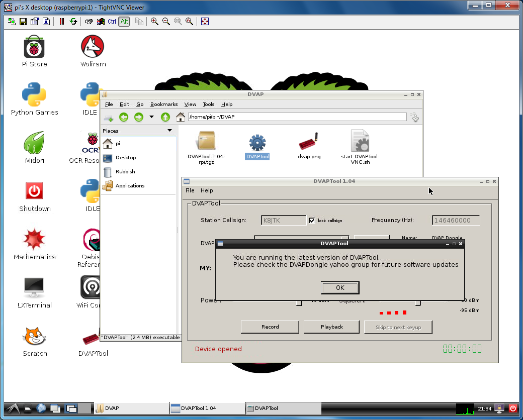523x420 pixels.
Task: Toggle the lock callsign checkbox
Action: pyautogui.click(x=312, y=221)
